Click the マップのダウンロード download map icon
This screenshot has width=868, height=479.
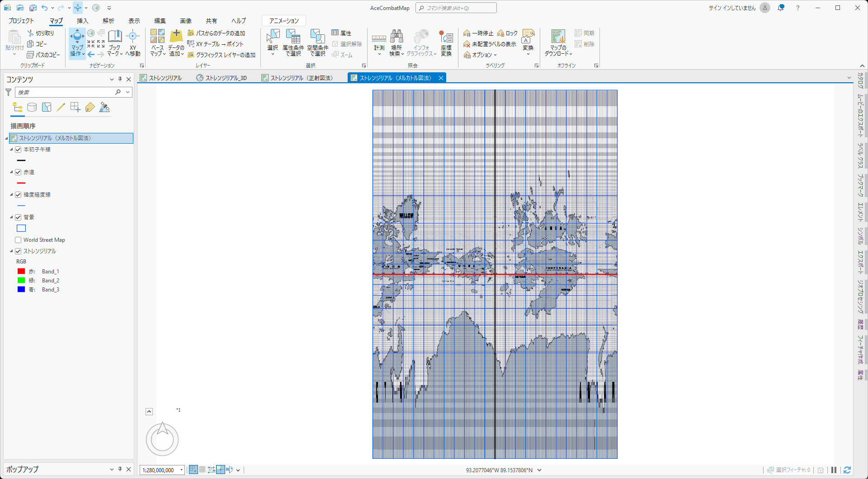point(558,37)
